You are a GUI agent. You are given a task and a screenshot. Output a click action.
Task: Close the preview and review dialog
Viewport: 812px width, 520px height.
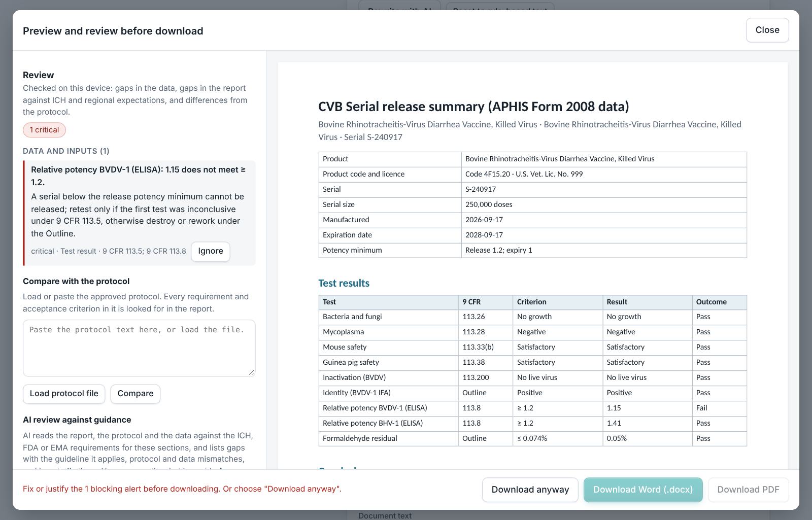[767, 30]
